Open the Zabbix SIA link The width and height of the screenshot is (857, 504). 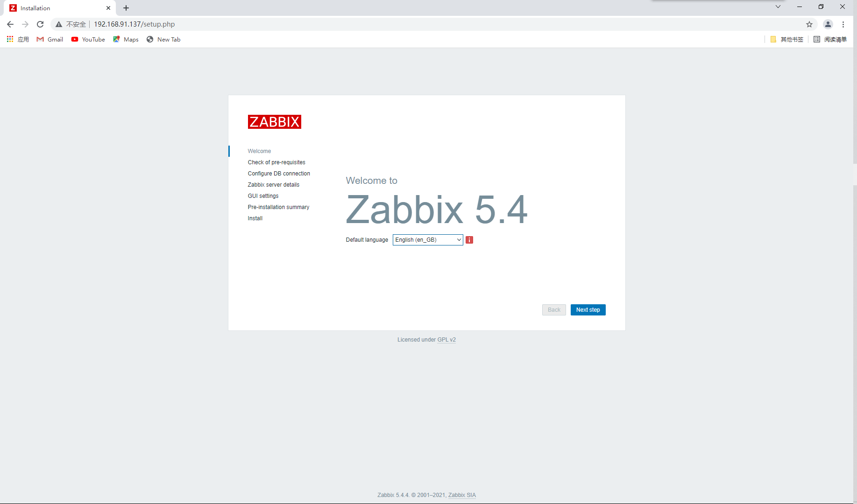[462, 495]
